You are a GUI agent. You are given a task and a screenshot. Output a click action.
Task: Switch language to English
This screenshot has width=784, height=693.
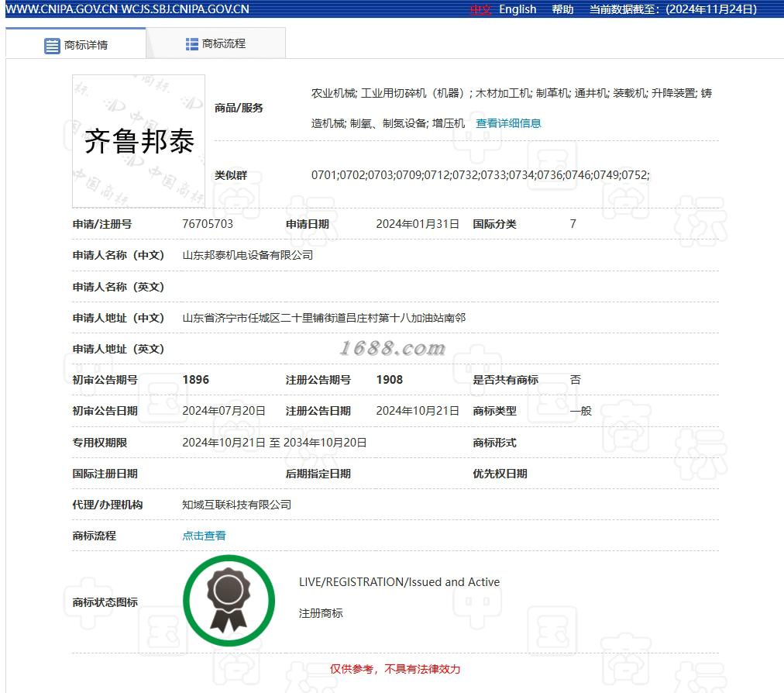coord(518,9)
